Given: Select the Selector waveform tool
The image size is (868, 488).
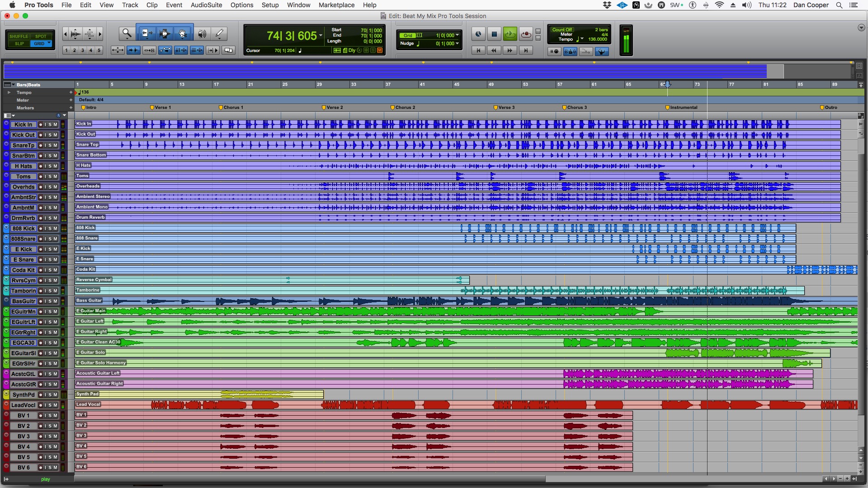Looking at the screenshot, I should pyautogui.click(x=165, y=33).
